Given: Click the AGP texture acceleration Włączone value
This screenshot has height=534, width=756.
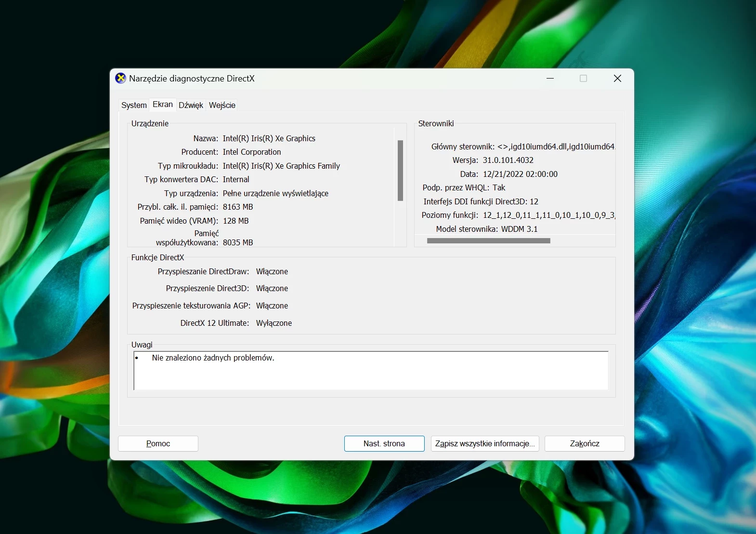Looking at the screenshot, I should 272,306.
